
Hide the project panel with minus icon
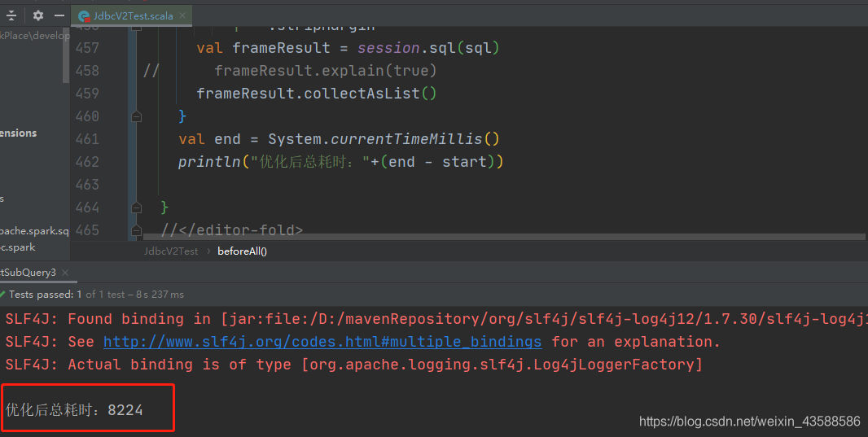click(x=59, y=15)
